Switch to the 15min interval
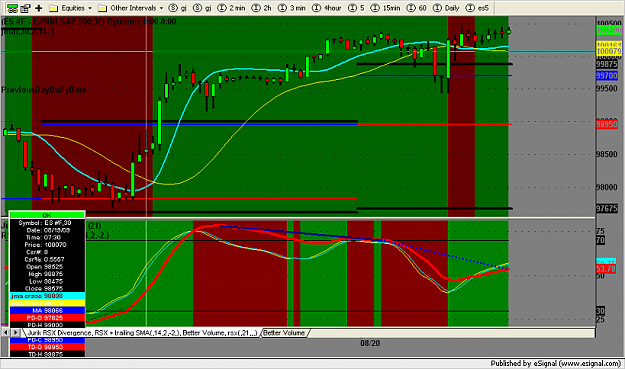The image size is (625, 369). (x=385, y=8)
